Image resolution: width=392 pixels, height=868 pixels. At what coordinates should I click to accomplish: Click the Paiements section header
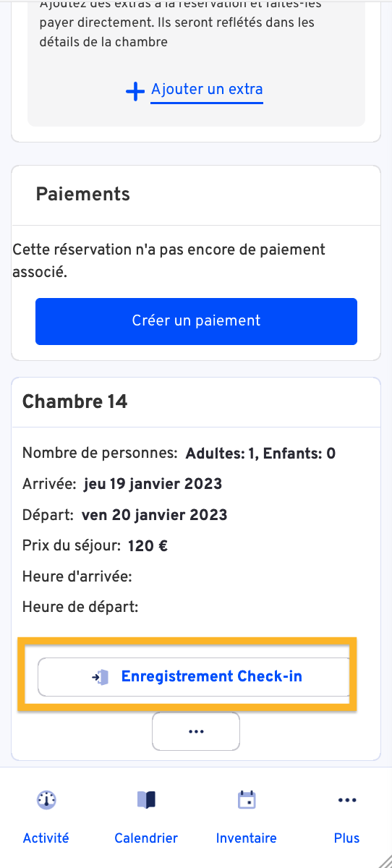click(x=83, y=194)
